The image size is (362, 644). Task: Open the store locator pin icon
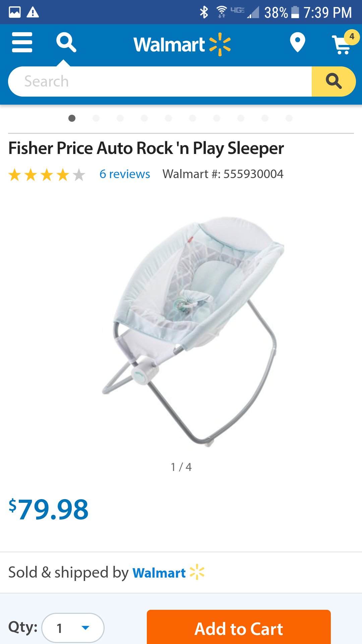297,42
